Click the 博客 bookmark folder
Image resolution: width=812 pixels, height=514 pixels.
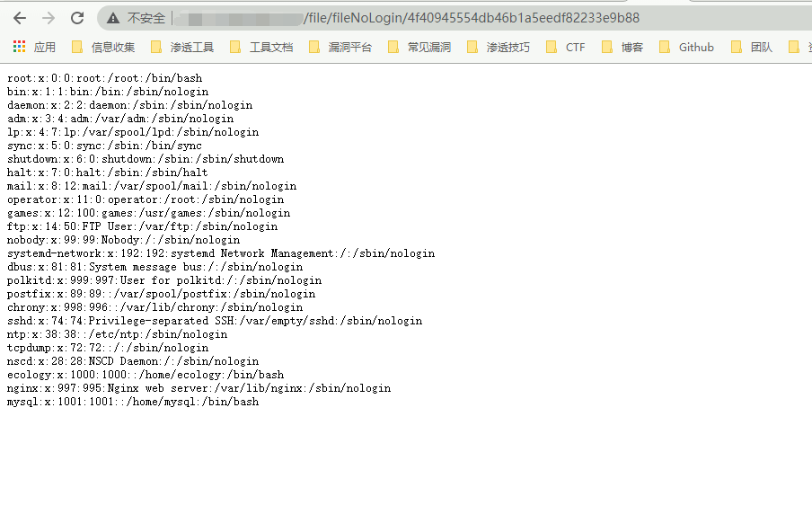[622, 47]
